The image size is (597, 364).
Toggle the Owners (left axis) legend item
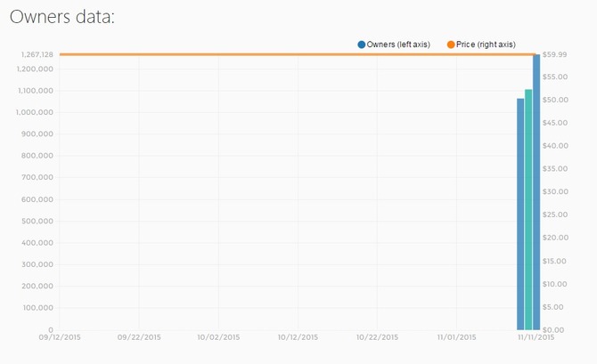tap(394, 44)
